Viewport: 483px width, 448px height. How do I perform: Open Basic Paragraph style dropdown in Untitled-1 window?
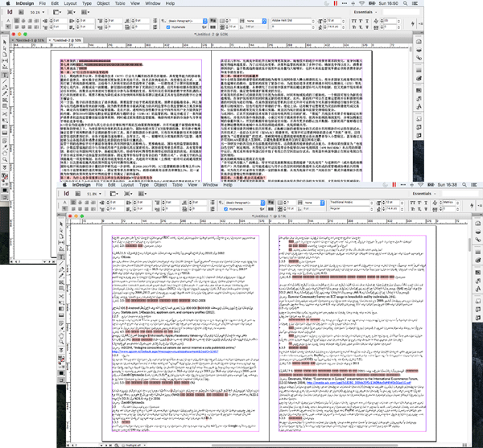[x=262, y=203]
